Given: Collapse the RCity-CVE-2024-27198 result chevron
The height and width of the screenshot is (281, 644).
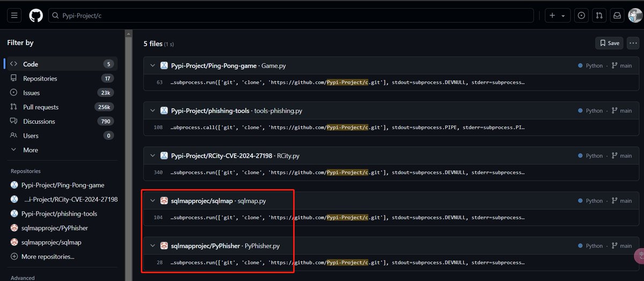Looking at the screenshot, I should pyautogui.click(x=152, y=156).
